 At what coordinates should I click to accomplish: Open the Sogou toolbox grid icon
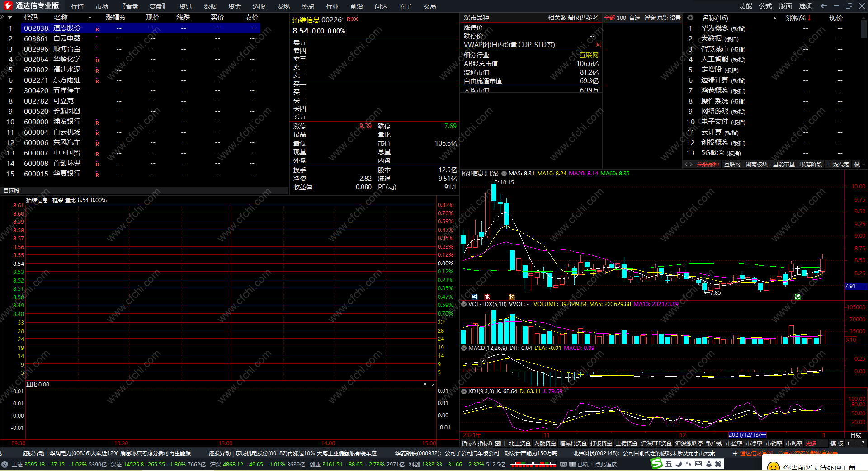pos(718,464)
